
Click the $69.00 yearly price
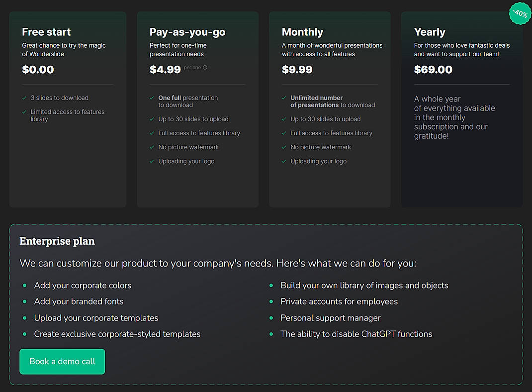(x=433, y=70)
